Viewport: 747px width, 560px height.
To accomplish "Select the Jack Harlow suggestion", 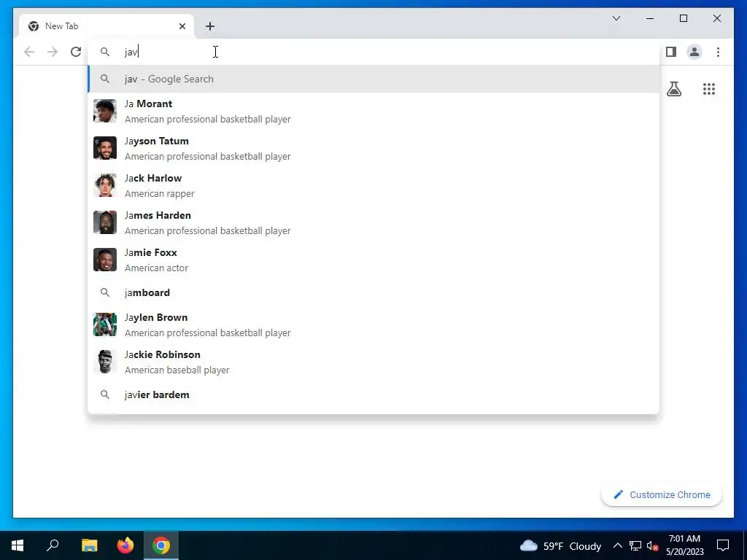I will click(373, 185).
